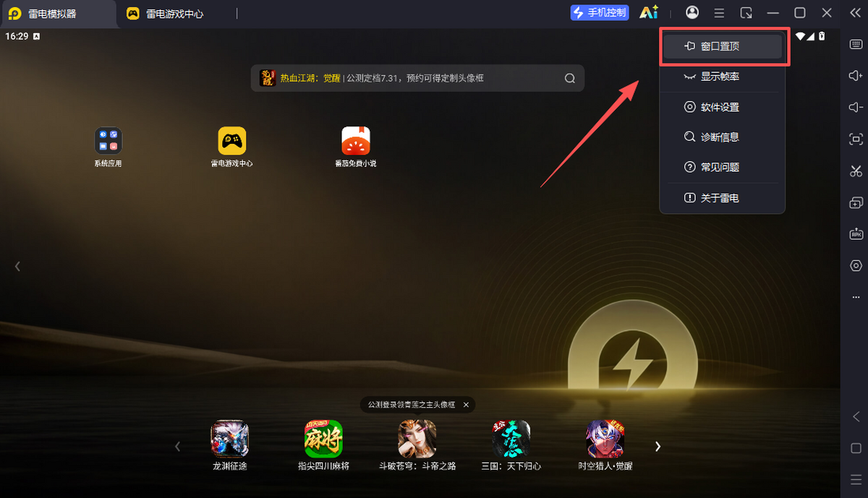Open keyboard mapping icon in sidebar
The image size is (868, 498).
coord(856,45)
